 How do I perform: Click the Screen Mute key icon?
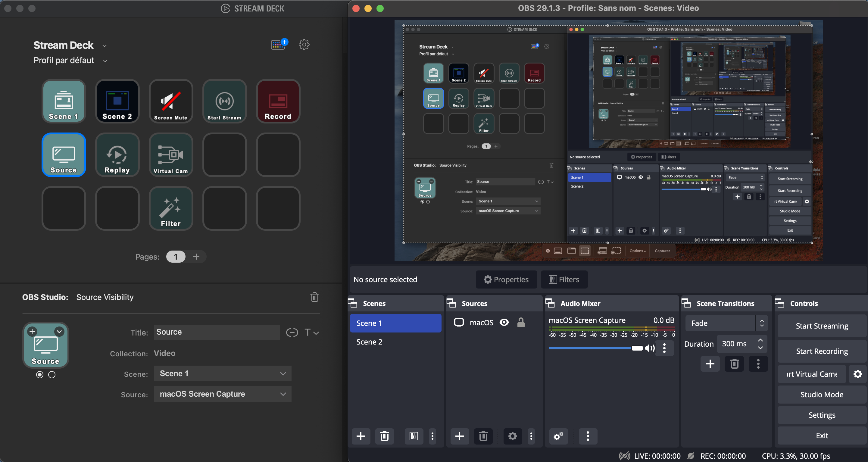[170, 101]
